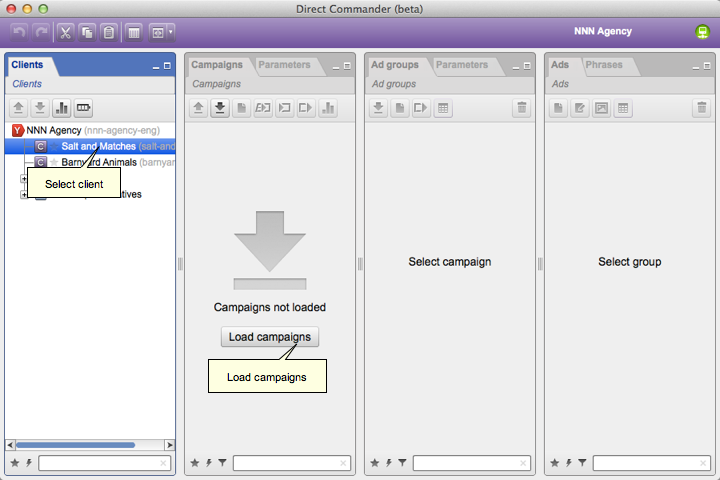Image resolution: width=720 pixels, height=480 pixels.
Task: Toggle the star filter below Campaigns panel
Action: pos(195,463)
